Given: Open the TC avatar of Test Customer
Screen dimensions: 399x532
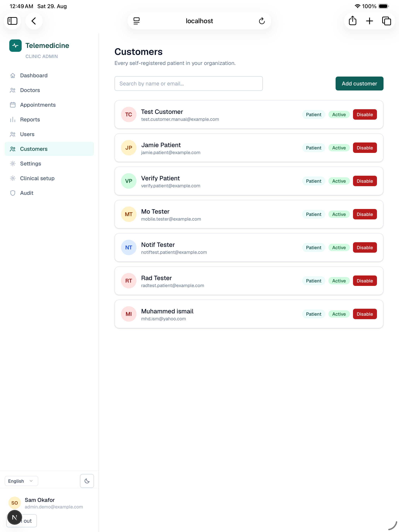Looking at the screenshot, I should point(129,114).
